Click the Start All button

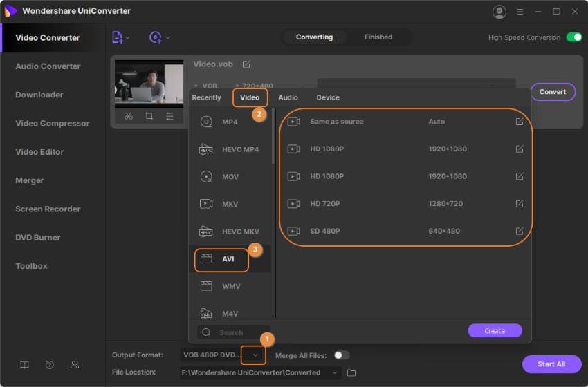[x=551, y=364]
